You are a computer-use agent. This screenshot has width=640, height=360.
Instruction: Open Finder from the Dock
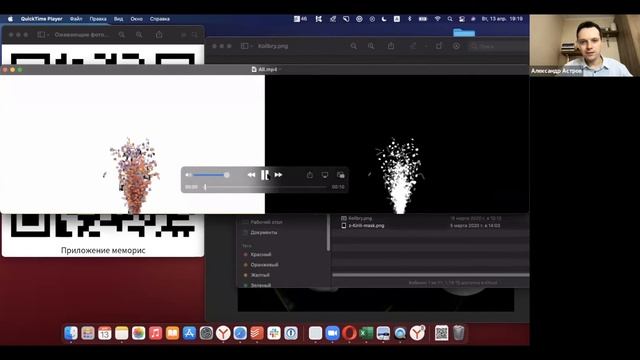[71, 333]
